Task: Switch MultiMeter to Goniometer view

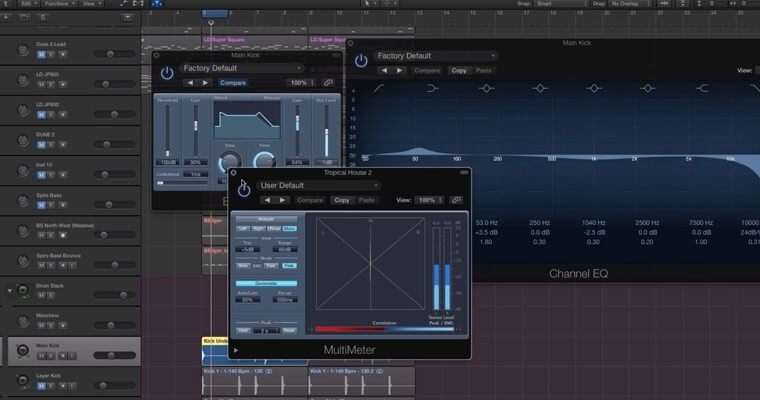Action: [266, 283]
